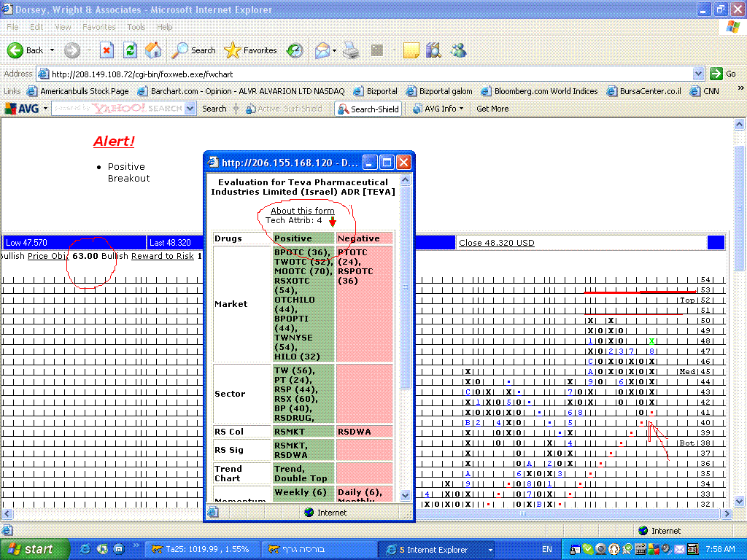This screenshot has width=747, height=560.
Task: Open the Yahoo search box dropdown
Action: (x=190, y=109)
